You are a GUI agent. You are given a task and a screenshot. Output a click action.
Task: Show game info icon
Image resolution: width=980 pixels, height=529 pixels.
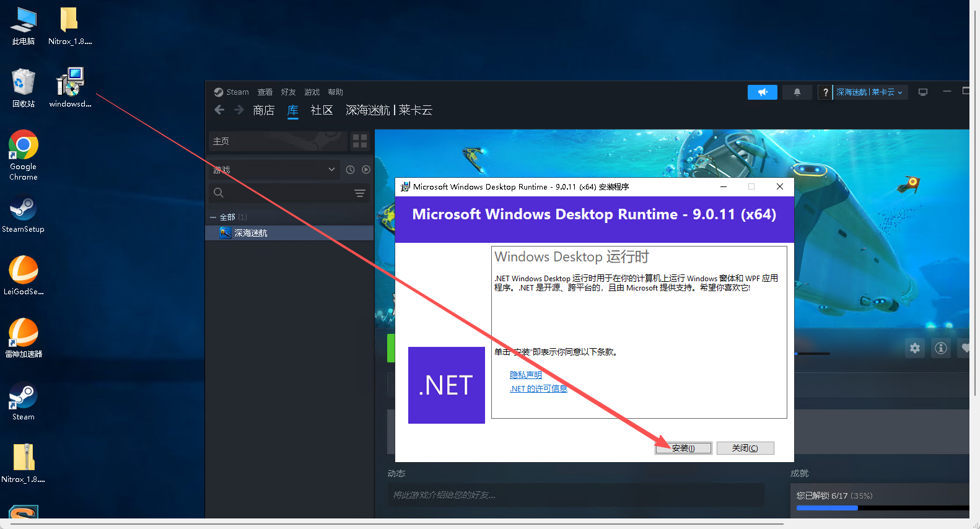click(x=940, y=348)
